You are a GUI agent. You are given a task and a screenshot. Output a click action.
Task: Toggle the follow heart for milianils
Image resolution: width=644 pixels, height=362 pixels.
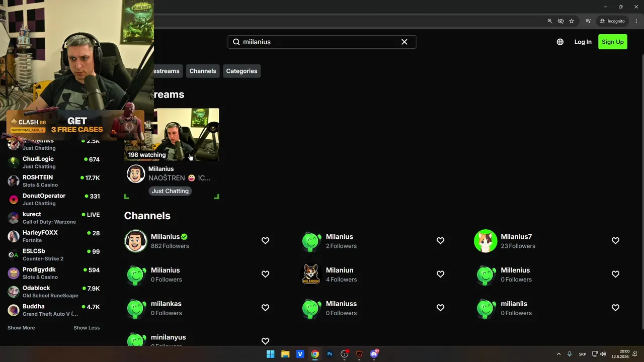point(615,308)
